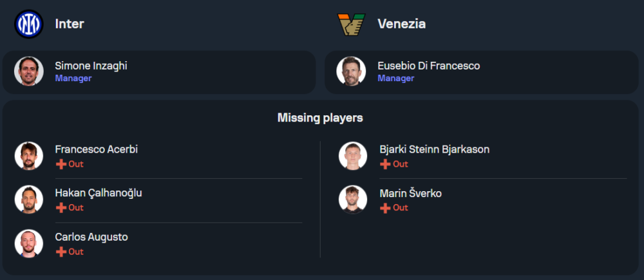Open the Inter team name link
644x280 pixels.
click(x=70, y=24)
